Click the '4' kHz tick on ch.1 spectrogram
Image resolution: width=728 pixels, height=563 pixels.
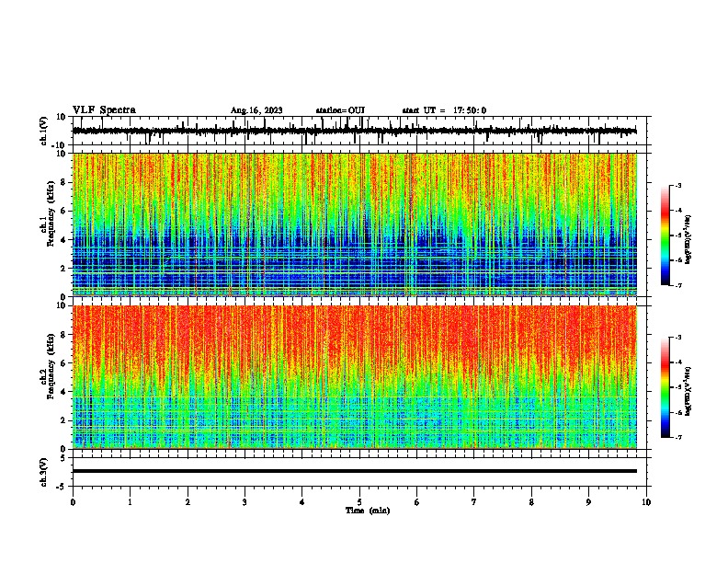pos(63,240)
